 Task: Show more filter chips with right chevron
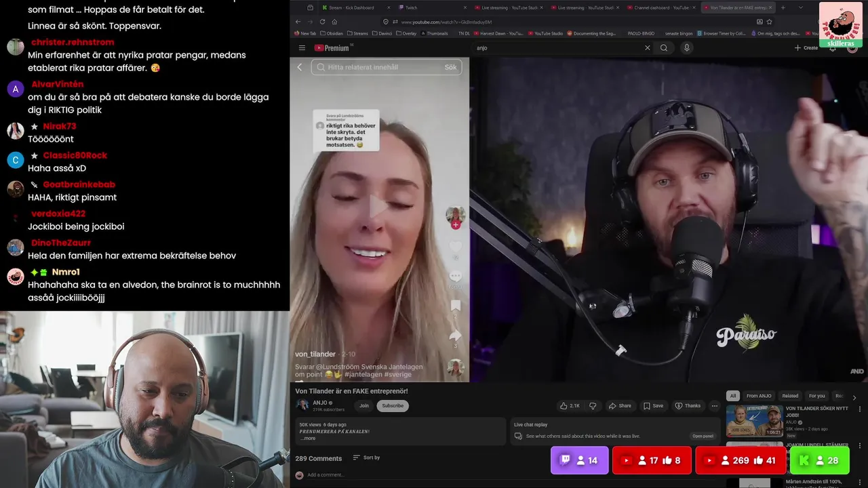click(854, 398)
